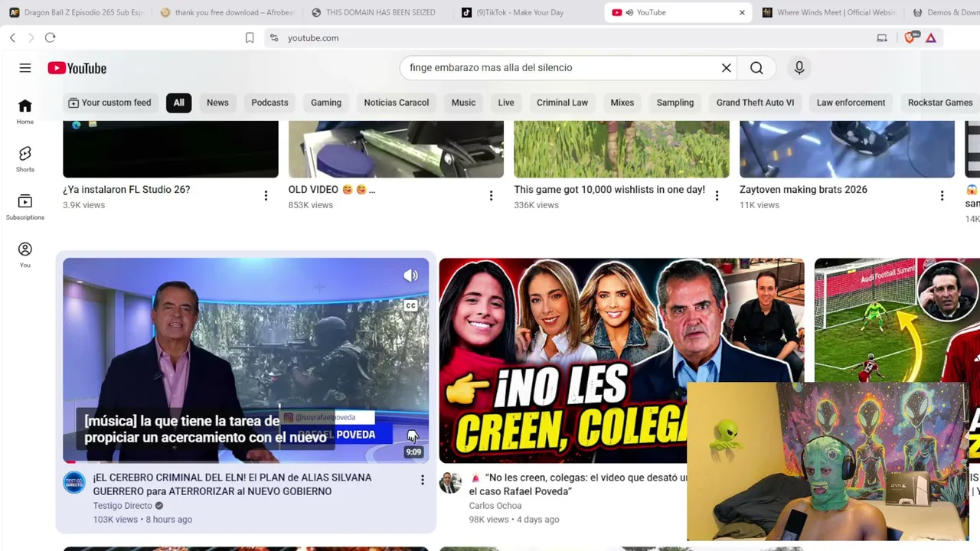Open options menu for FL Studio 26 video
This screenshot has height=551, width=980.
click(266, 196)
